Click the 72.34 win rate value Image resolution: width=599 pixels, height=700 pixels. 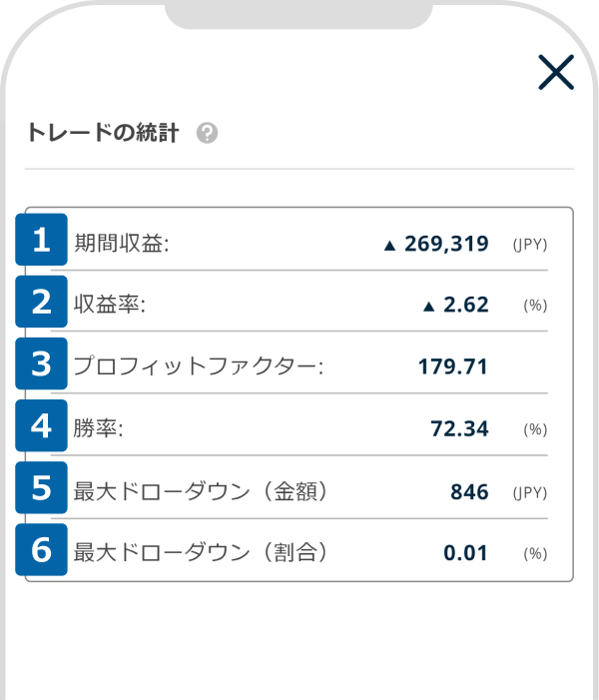(x=459, y=429)
